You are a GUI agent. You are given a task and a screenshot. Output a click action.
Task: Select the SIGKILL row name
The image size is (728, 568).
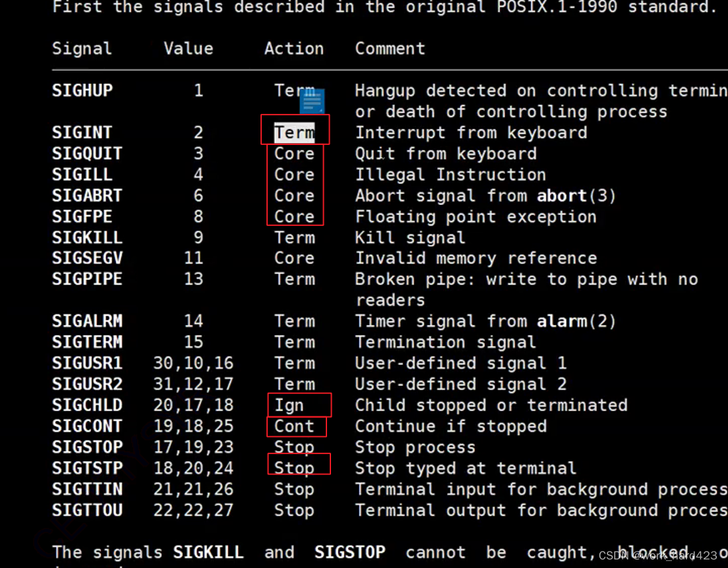[87, 238]
